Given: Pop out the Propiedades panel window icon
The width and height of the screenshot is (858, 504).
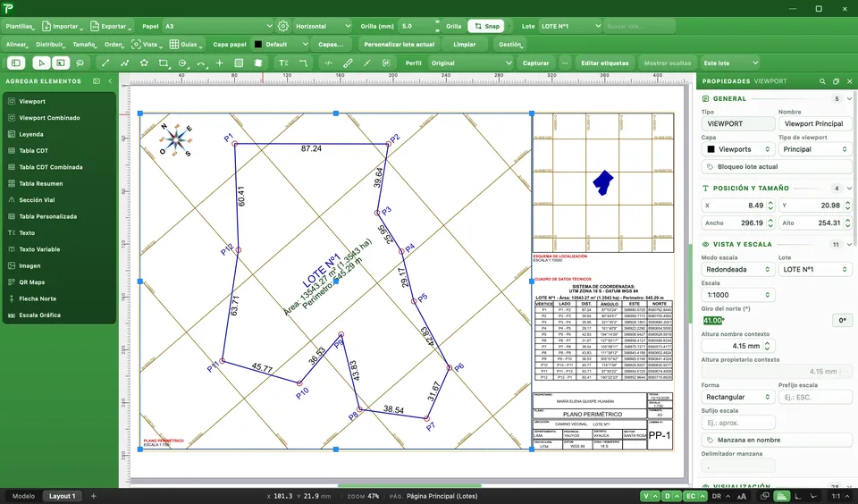Looking at the screenshot, I should pos(836,81).
